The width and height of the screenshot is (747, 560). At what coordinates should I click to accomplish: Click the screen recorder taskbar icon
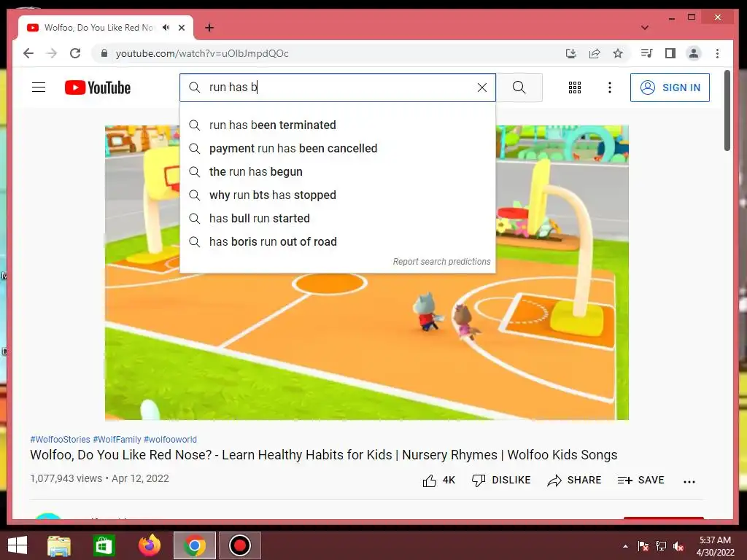click(240, 545)
